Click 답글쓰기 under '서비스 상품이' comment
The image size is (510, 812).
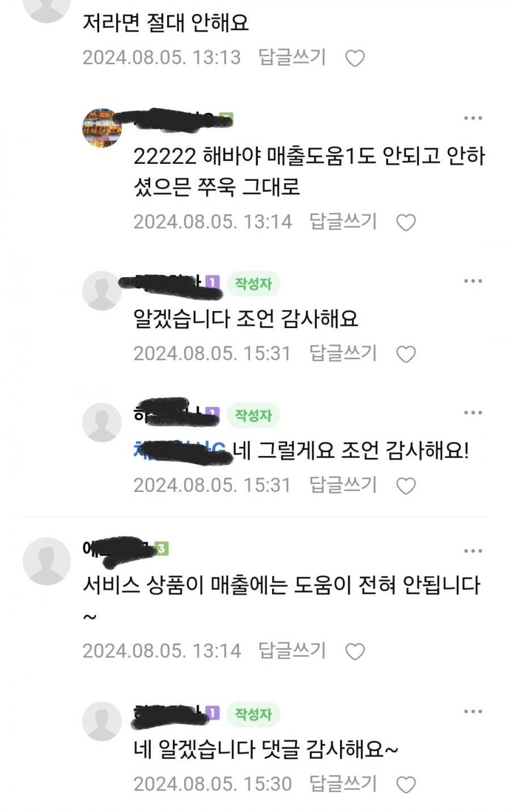click(x=292, y=651)
